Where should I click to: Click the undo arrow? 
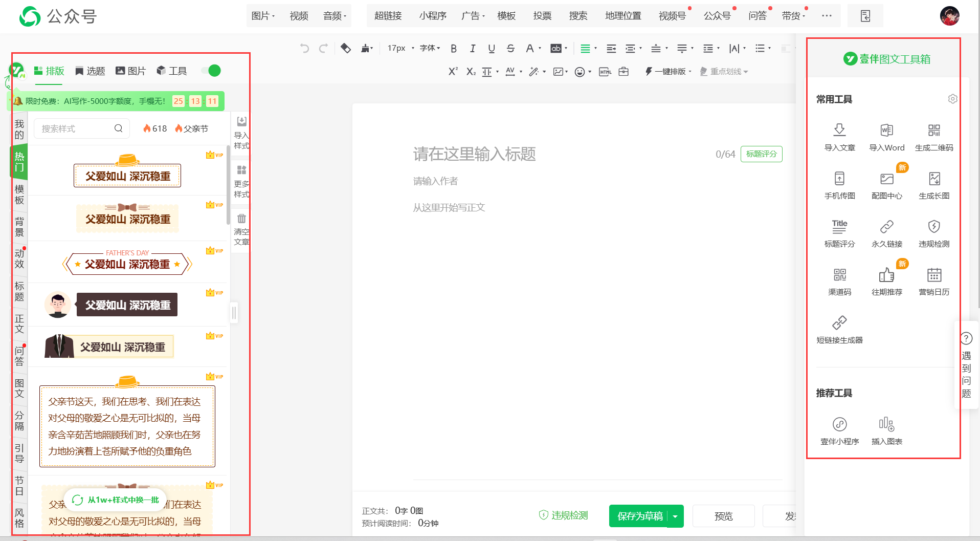pyautogui.click(x=304, y=49)
